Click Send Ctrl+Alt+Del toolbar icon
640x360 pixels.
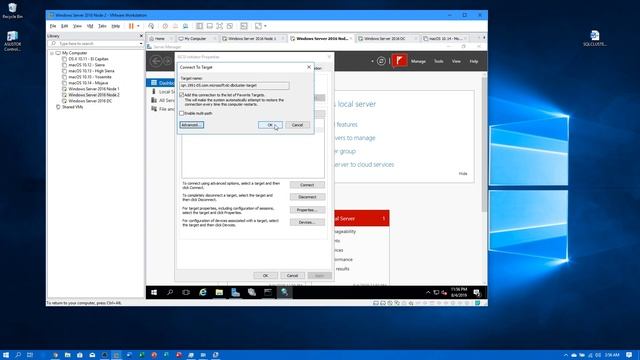[x=151, y=26]
